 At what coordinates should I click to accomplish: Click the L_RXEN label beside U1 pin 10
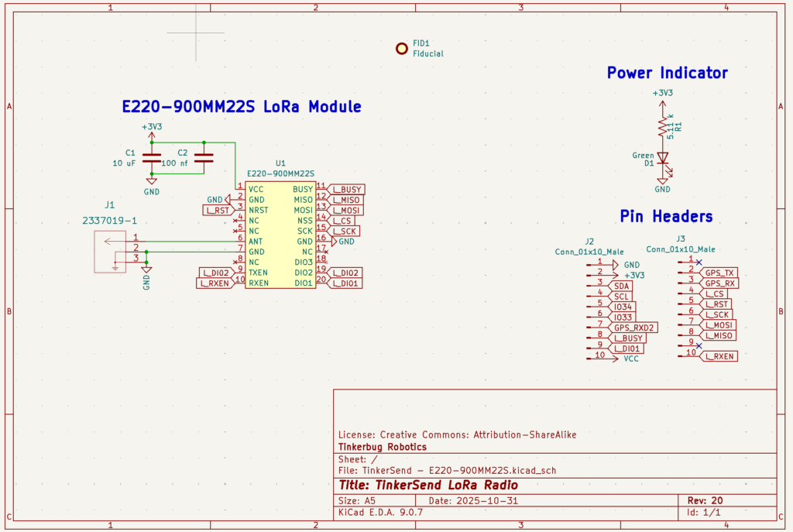tap(216, 283)
